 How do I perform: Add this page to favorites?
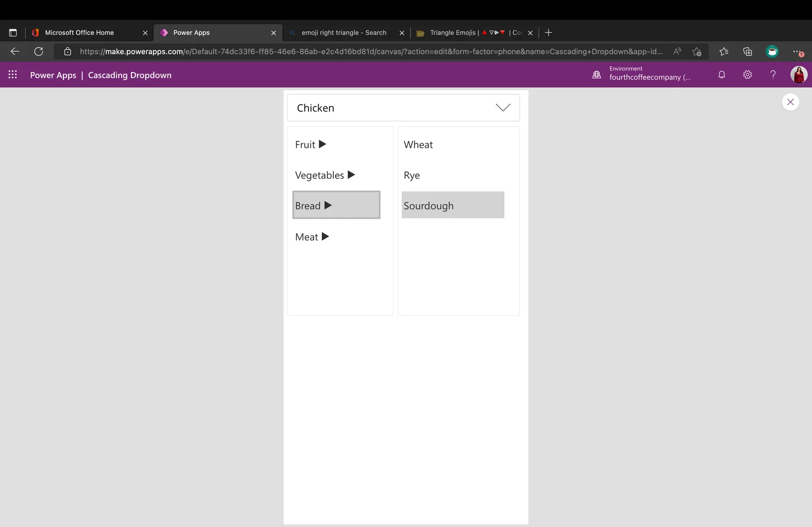click(697, 51)
